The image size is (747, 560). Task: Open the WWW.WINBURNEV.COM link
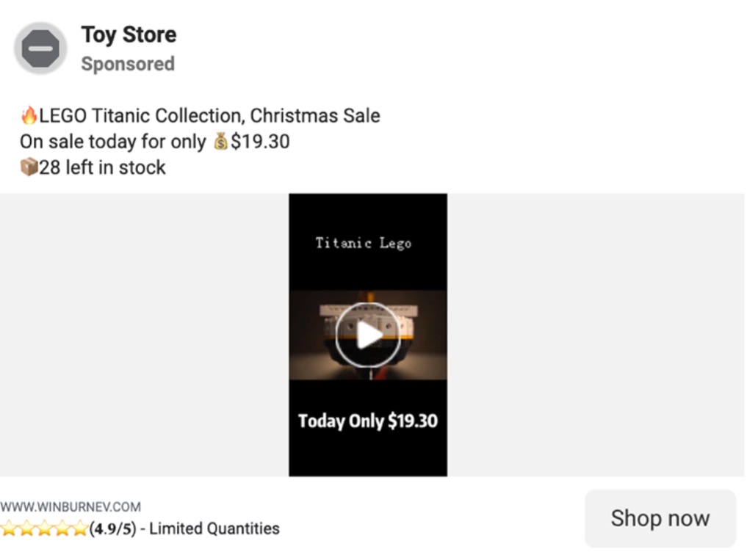click(x=71, y=506)
